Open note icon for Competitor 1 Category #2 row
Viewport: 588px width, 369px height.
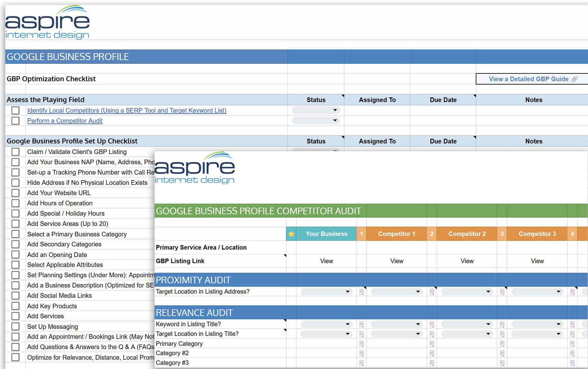432,353
